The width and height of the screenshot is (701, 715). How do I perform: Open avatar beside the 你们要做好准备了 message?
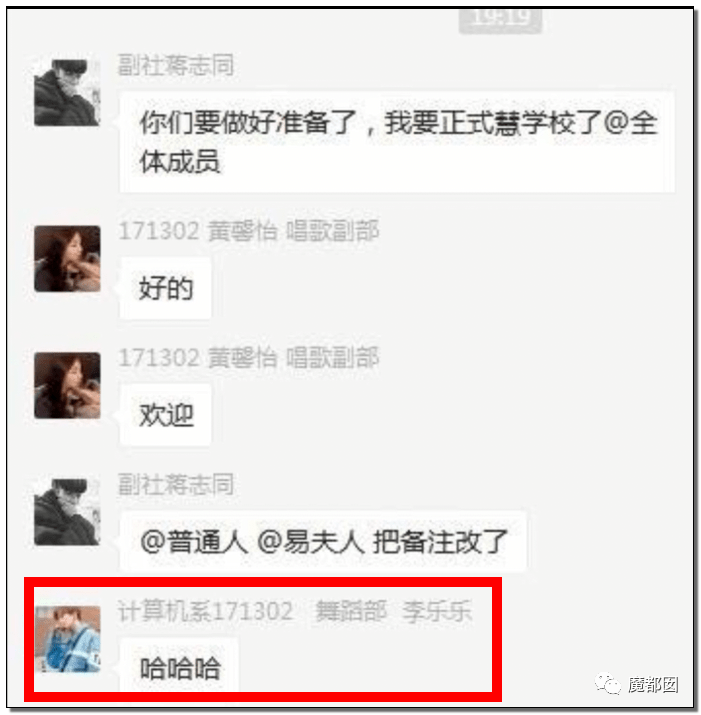pos(67,92)
